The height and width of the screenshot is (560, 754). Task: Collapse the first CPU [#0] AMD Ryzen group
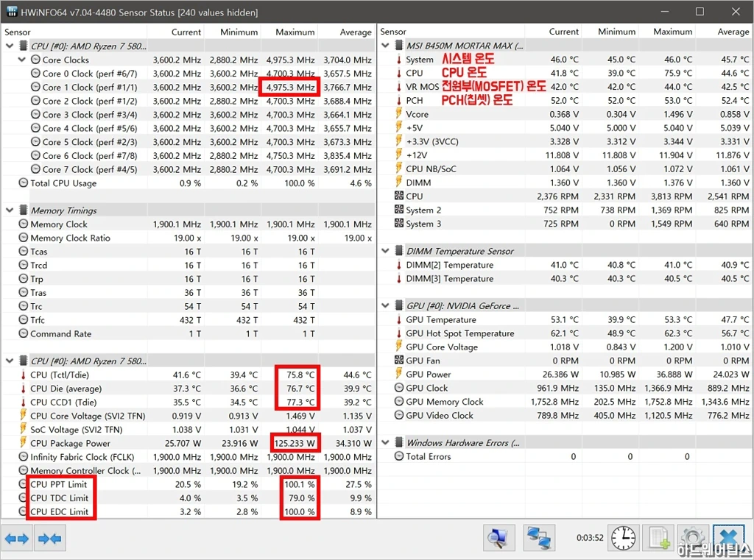point(10,46)
